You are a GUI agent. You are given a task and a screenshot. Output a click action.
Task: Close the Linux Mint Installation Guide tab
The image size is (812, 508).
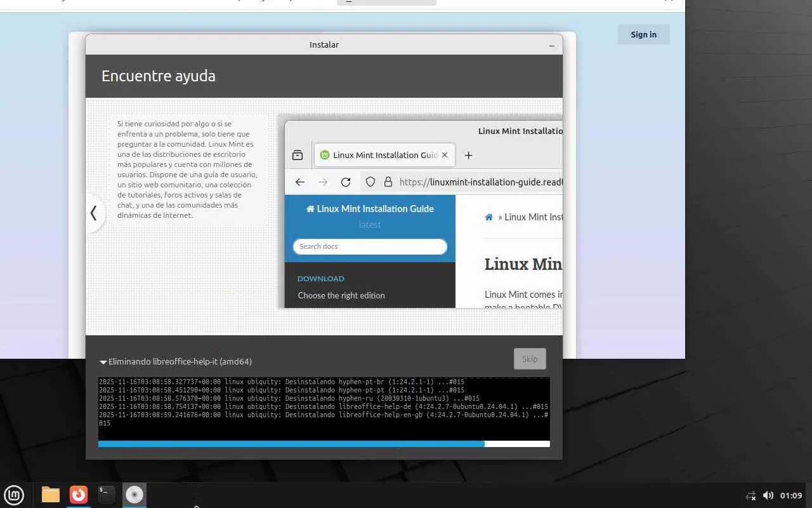(x=445, y=155)
